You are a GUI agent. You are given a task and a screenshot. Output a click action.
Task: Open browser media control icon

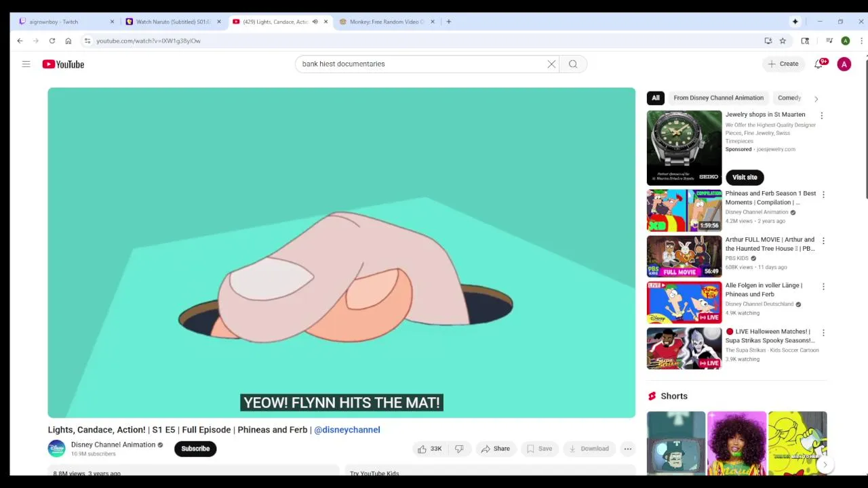point(829,41)
